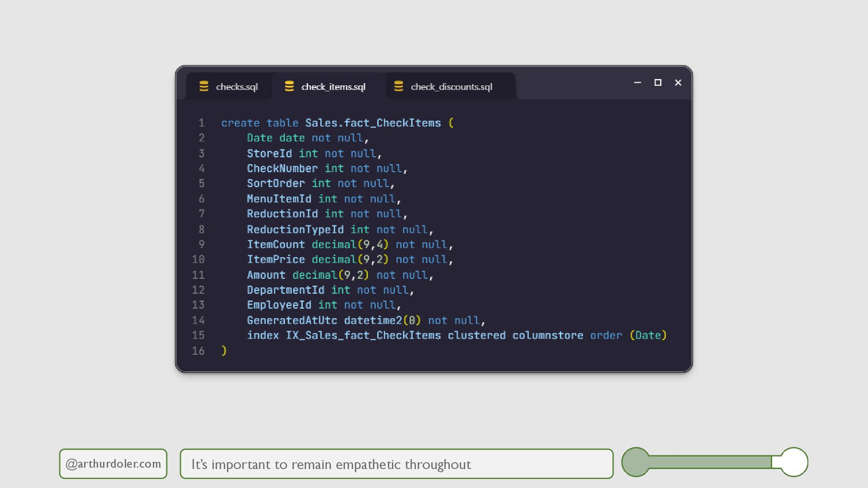Image resolution: width=868 pixels, height=488 pixels.
Task: Click line number 15 in the gutter
Action: pyautogui.click(x=198, y=335)
